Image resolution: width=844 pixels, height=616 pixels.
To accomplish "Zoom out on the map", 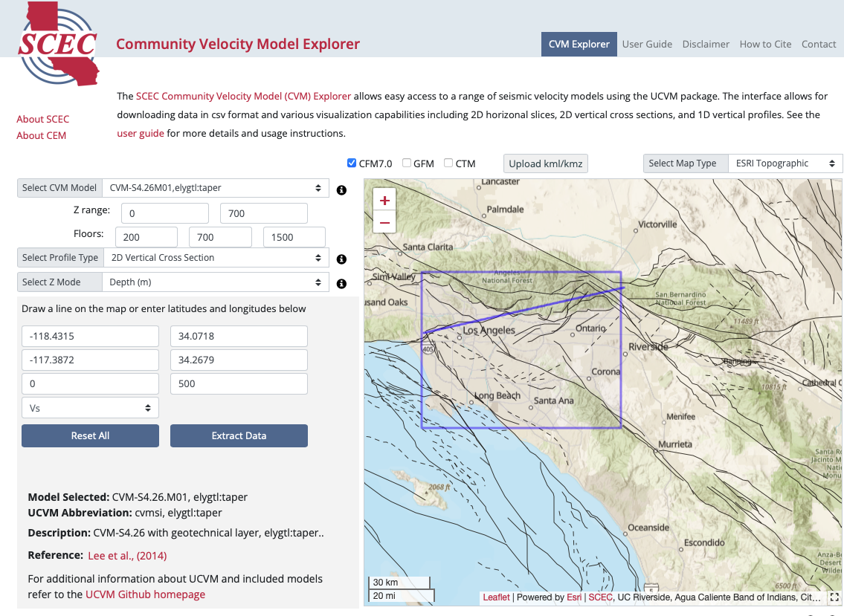I will click(x=384, y=222).
